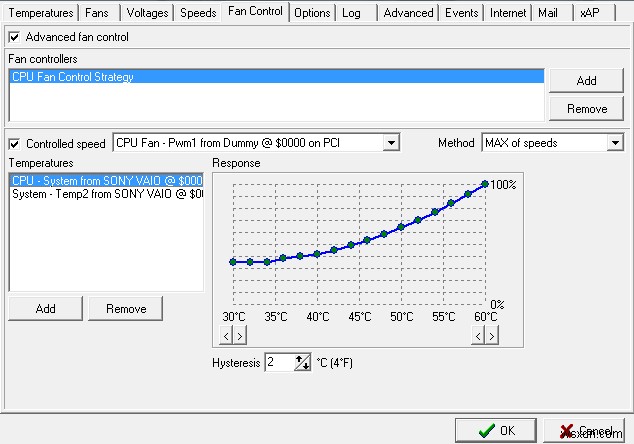This screenshot has height=444, width=634.
Task: Click the response curve point at 40°C
Action: pyautogui.click(x=317, y=254)
